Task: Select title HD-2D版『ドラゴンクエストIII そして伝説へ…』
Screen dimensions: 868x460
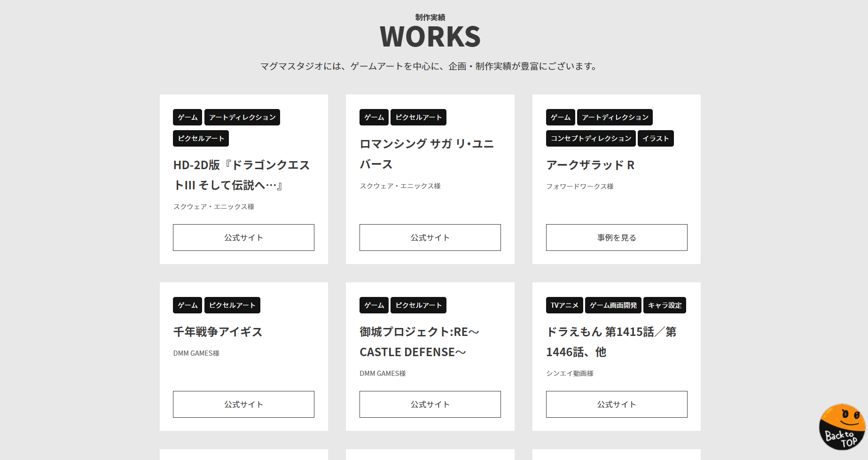Action: 242,175
